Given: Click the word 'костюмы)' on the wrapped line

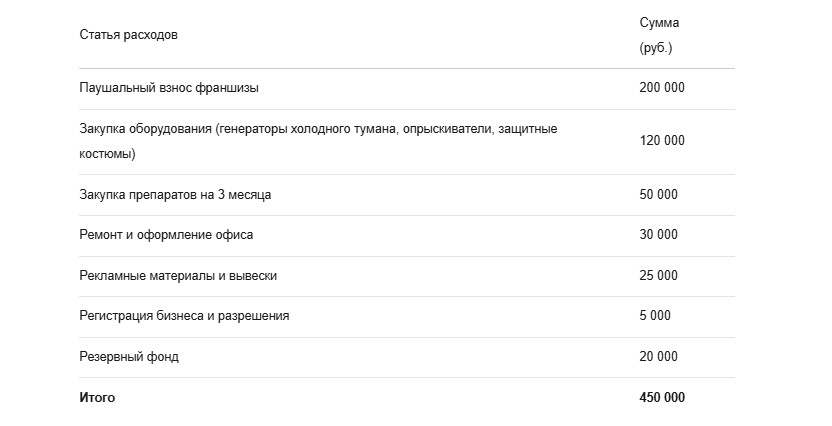Looking at the screenshot, I should [107, 154].
